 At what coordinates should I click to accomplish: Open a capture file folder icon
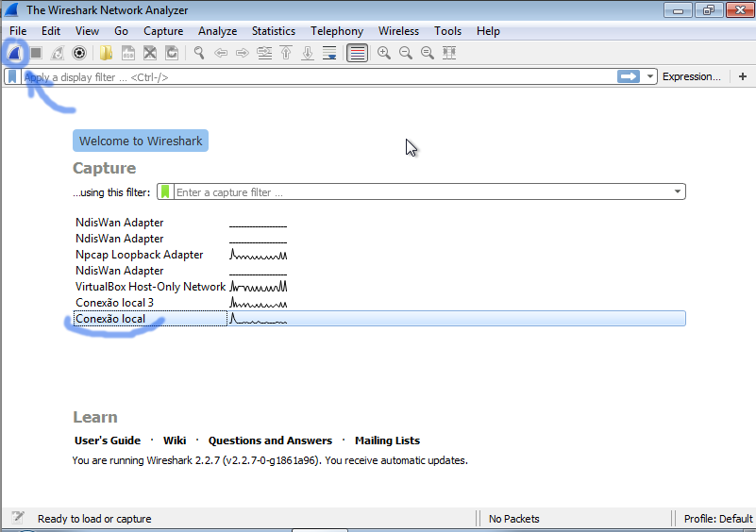click(x=106, y=53)
